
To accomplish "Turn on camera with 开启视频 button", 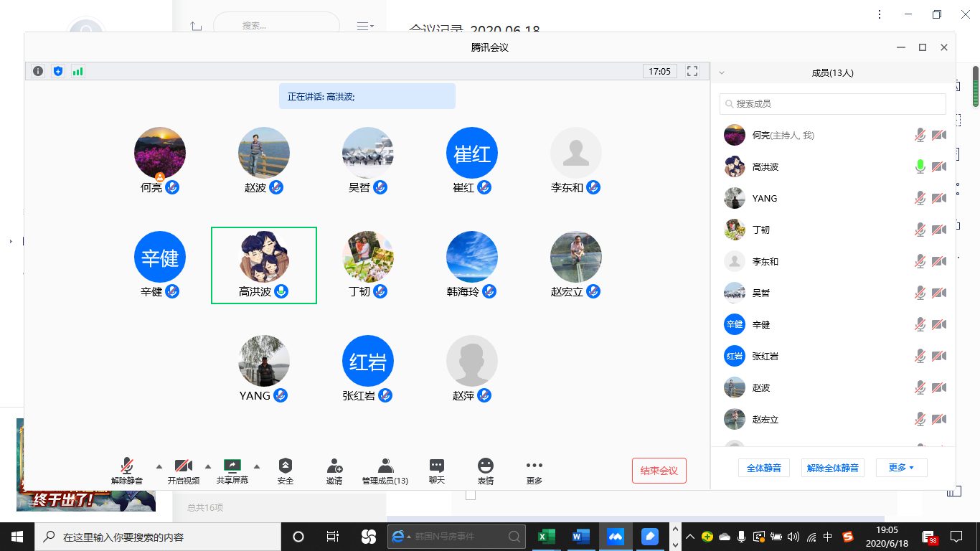I will coord(184,466).
